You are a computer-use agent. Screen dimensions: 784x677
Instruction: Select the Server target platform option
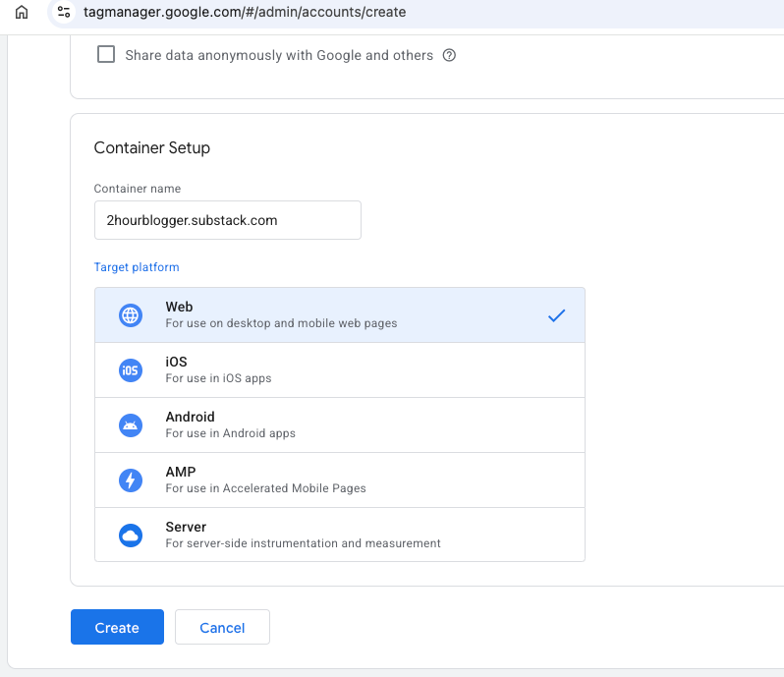[340, 535]
